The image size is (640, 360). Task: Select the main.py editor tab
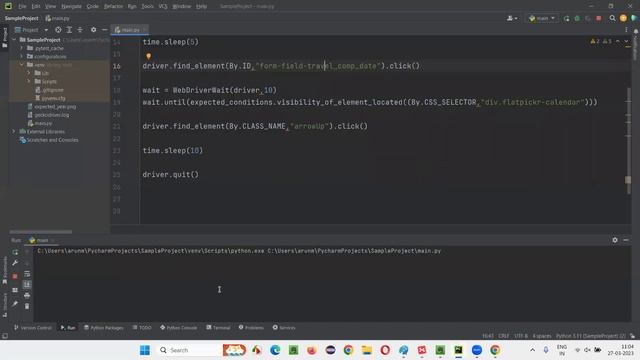point(130,30)
